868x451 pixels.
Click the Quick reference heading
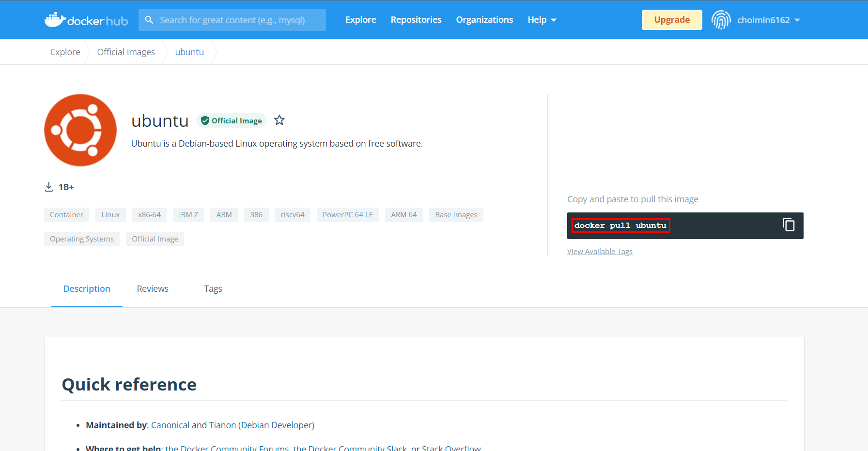coord(129,385)
